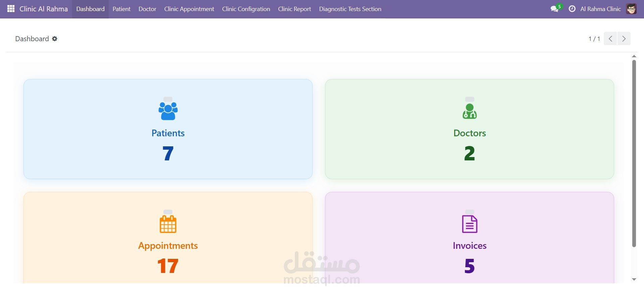Click the Doctors stethoscope icon
The width and height of the screenshot is (644, 292).
pyautogui.click(x=470, y=111)
